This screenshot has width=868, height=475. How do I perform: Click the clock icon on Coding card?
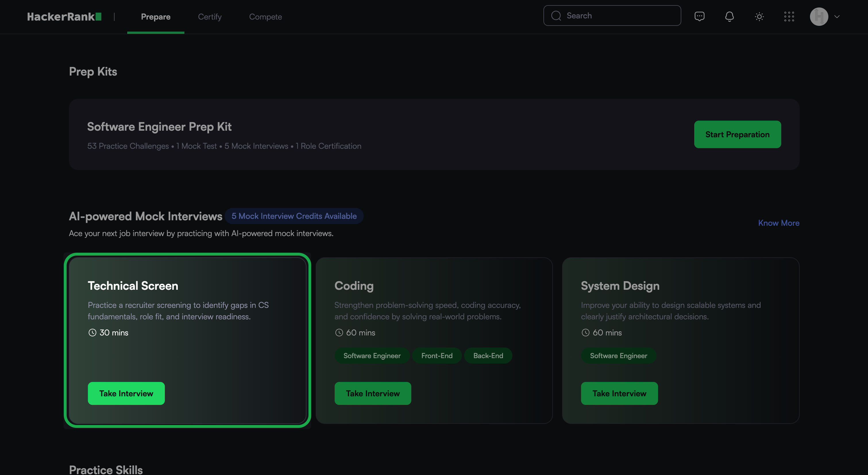click(339, 333)
